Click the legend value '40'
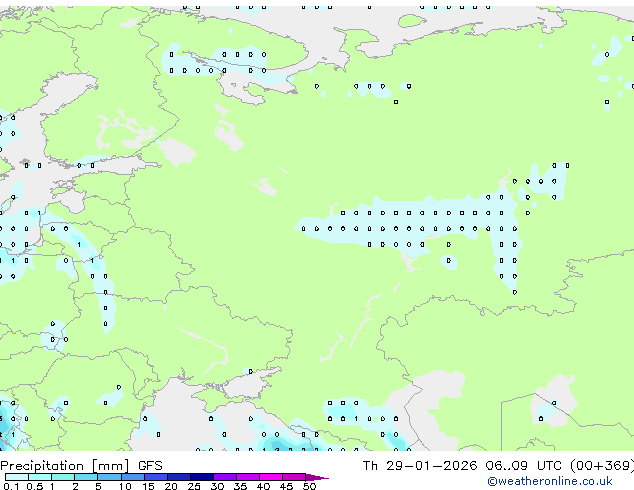The image size is (634, 490). click(x=263, y=486)
